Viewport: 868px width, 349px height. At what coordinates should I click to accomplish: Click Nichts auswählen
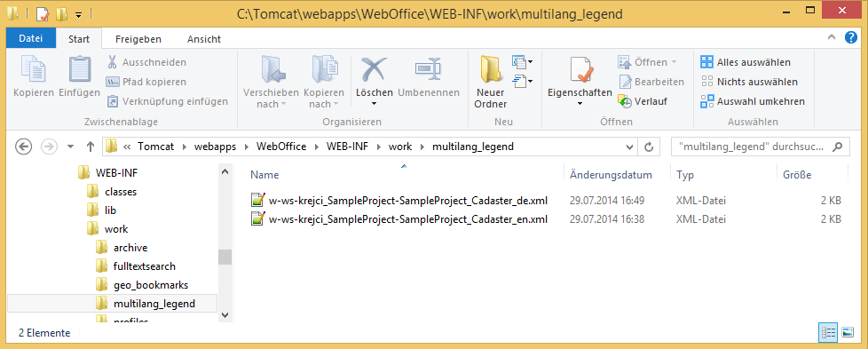click(749, 82)
